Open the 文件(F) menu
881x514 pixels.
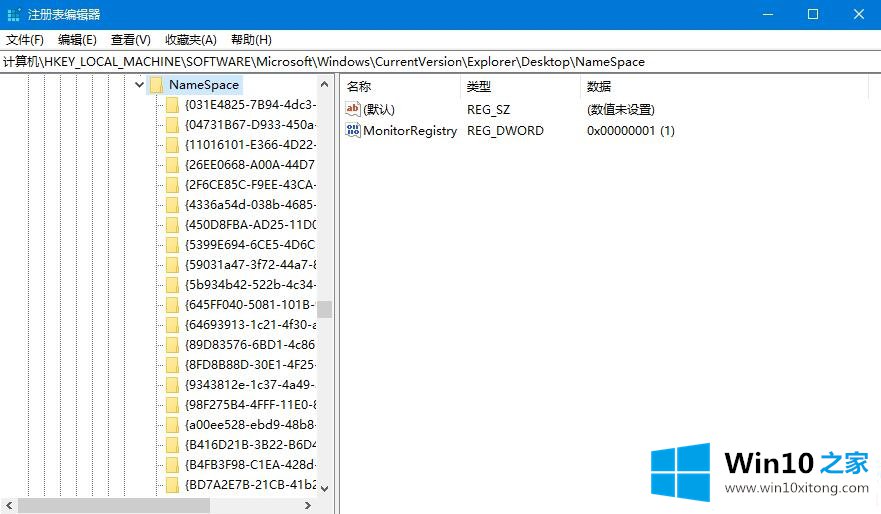[x=25, y=40]
